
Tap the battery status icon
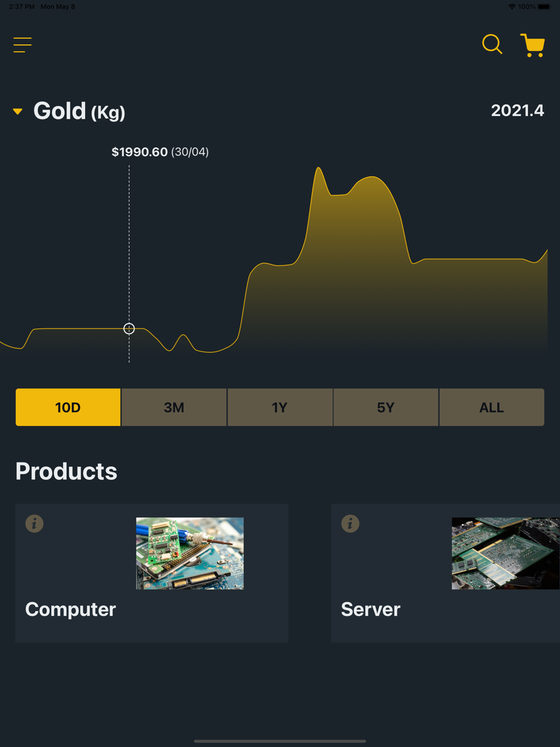tap(544, 7)
